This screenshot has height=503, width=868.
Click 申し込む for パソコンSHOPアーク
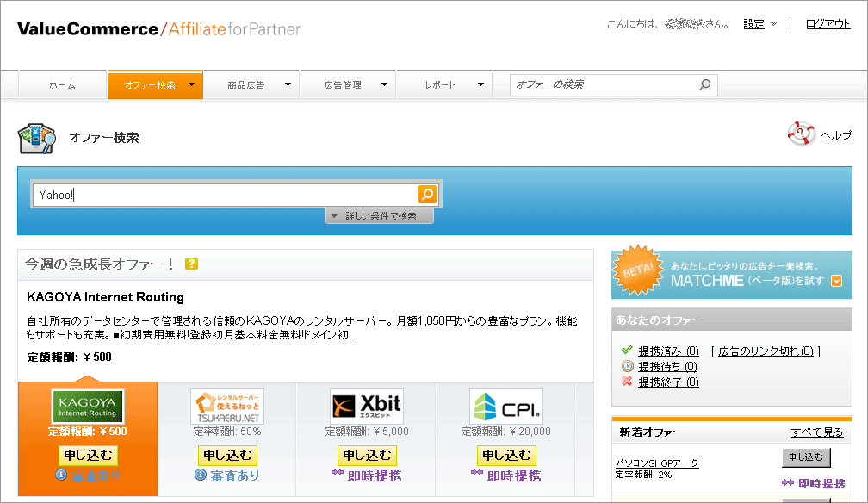806,457
